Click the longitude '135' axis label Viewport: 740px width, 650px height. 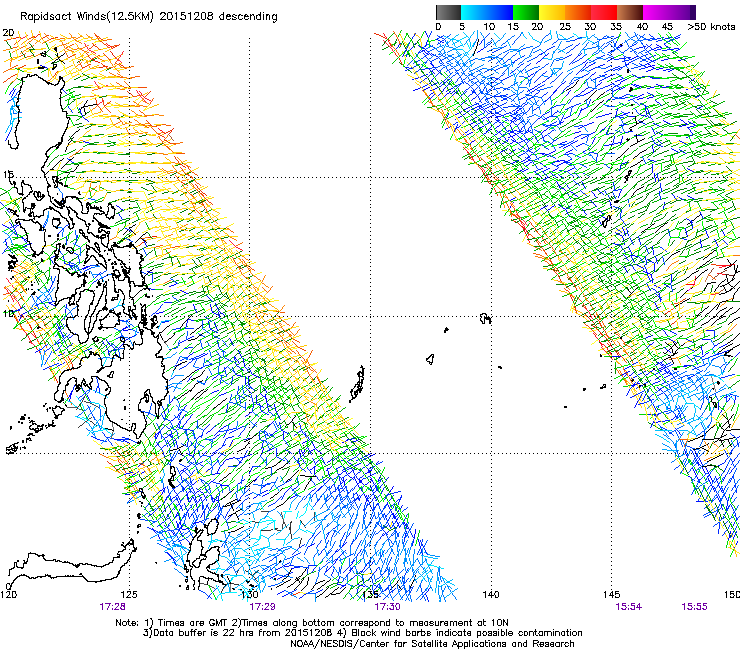[370, 594]
